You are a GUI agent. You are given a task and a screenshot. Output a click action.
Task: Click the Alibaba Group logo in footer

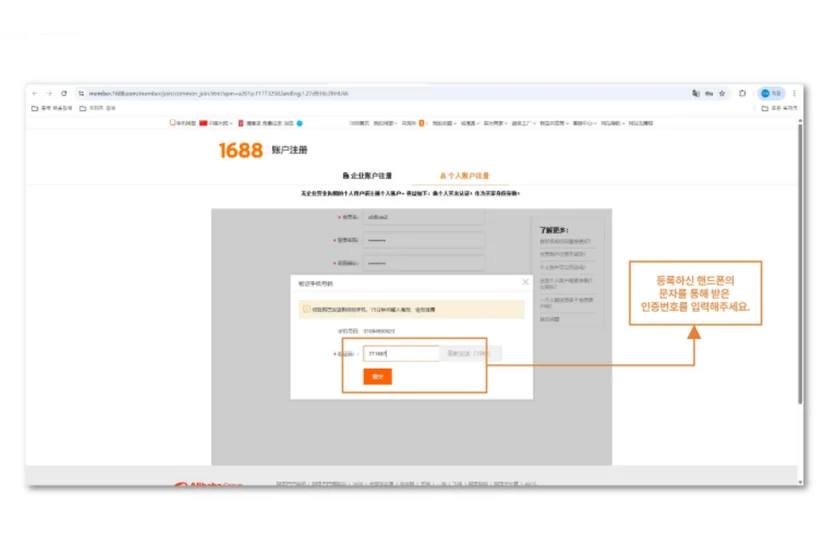(209, 484)
